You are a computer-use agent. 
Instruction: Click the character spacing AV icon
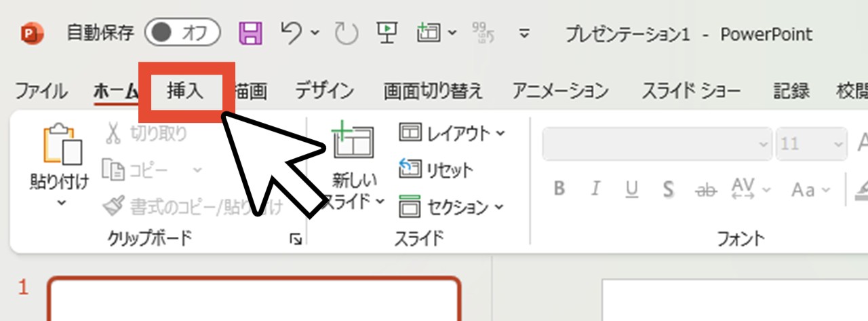coord(745,189)
